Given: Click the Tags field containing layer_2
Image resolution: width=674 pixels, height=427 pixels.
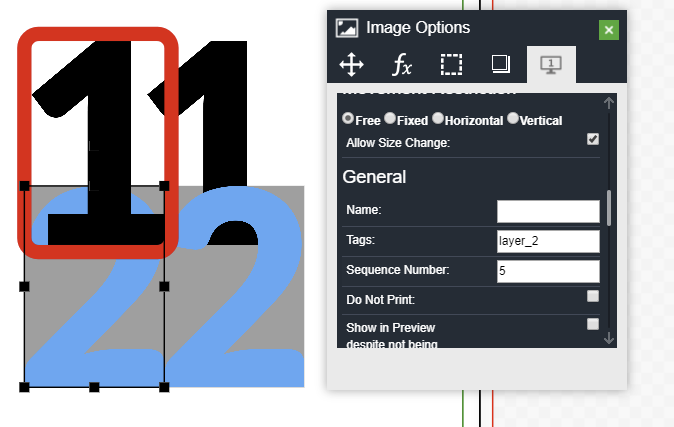Looking at the screenshot, I should 548,241.
